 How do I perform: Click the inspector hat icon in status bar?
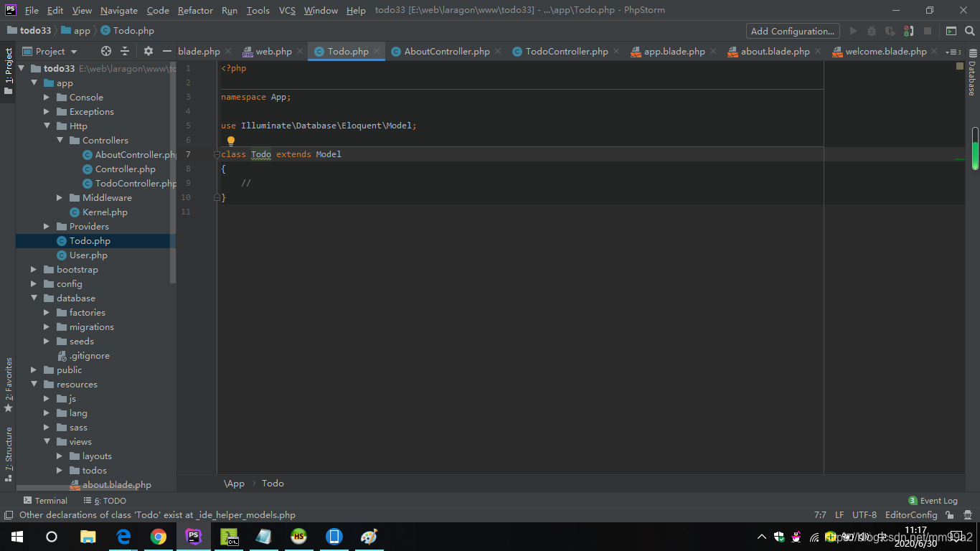(x=967, y=514)
